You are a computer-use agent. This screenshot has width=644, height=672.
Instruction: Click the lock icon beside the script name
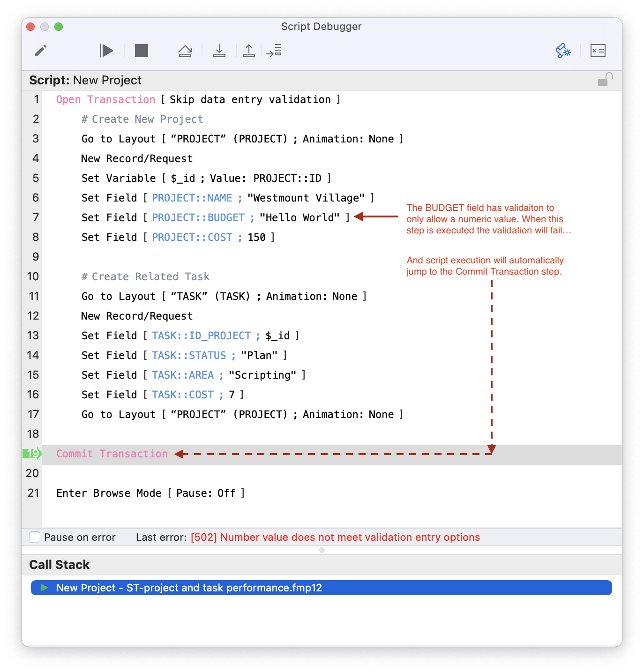point(605,80)
